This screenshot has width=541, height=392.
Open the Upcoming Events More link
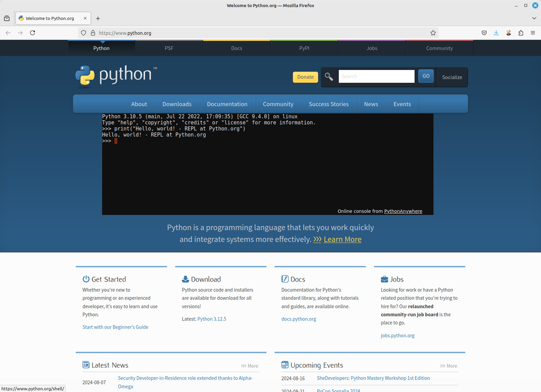(448, 366)
